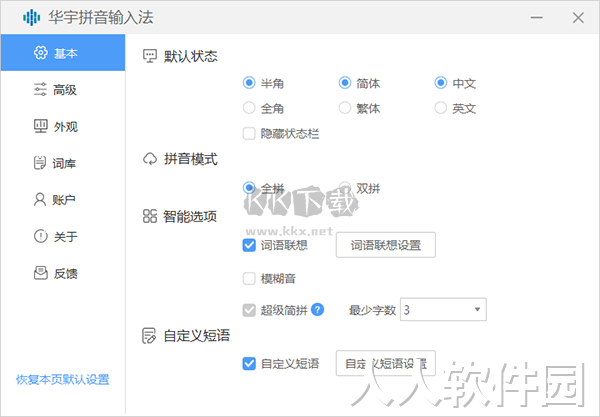
Task: Click the exclamation icon beside 关于
Action: click(x=41, y=236)
